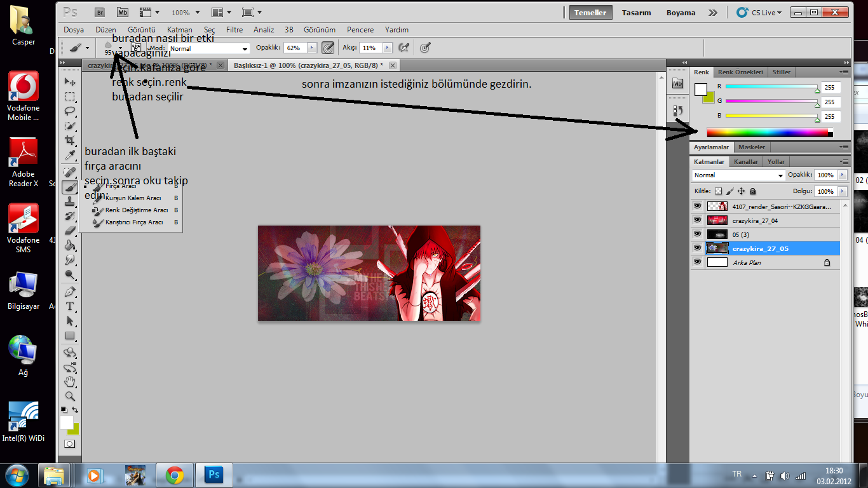Switch to the Kanallar tab
Screen dimensions: 868x488
point(746,161)
